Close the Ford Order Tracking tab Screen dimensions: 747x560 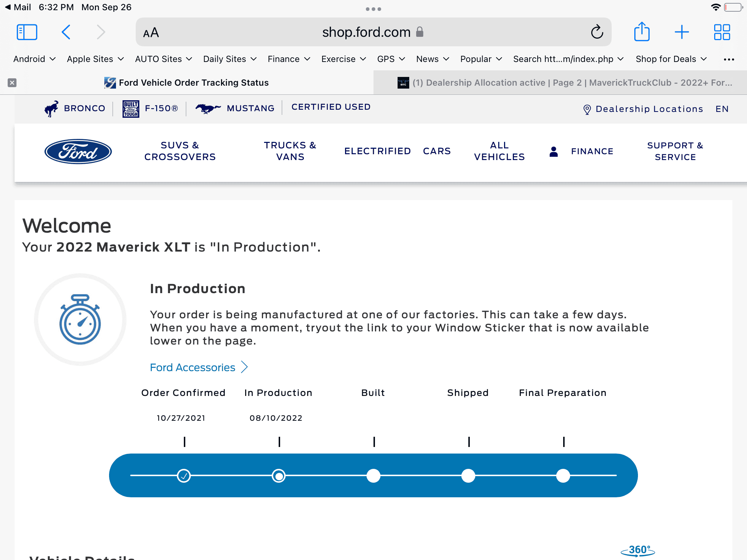point(12,83)
